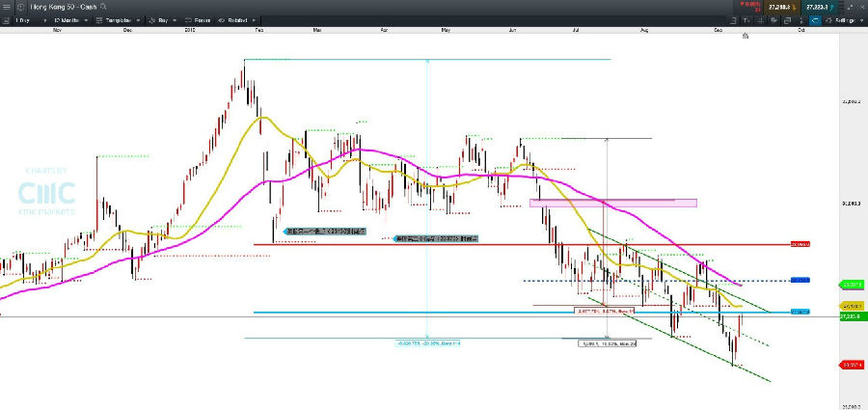
Task: Click the grey measurement label 10.52%
Action: pyautogui.click(x=608, y=343)
